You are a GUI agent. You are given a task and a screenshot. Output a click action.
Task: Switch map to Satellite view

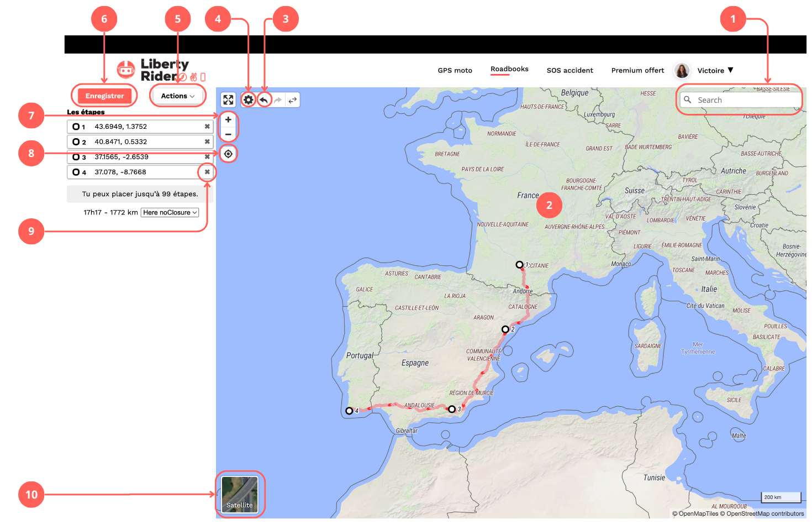click(x=240, y=494)
